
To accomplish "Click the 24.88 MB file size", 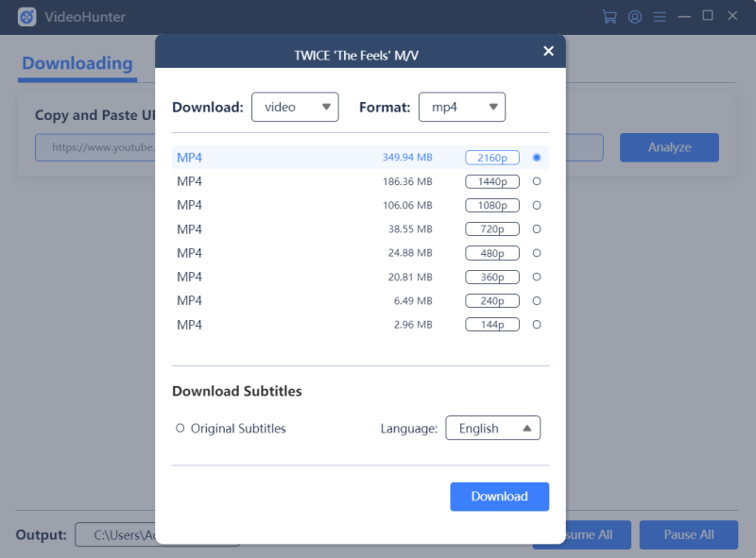I will (x=410, y=253).
